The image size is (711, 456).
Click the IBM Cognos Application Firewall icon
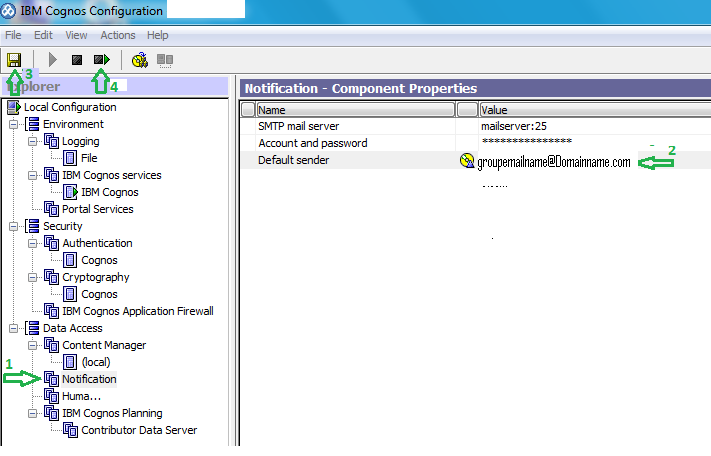click(x=52, y=311)
